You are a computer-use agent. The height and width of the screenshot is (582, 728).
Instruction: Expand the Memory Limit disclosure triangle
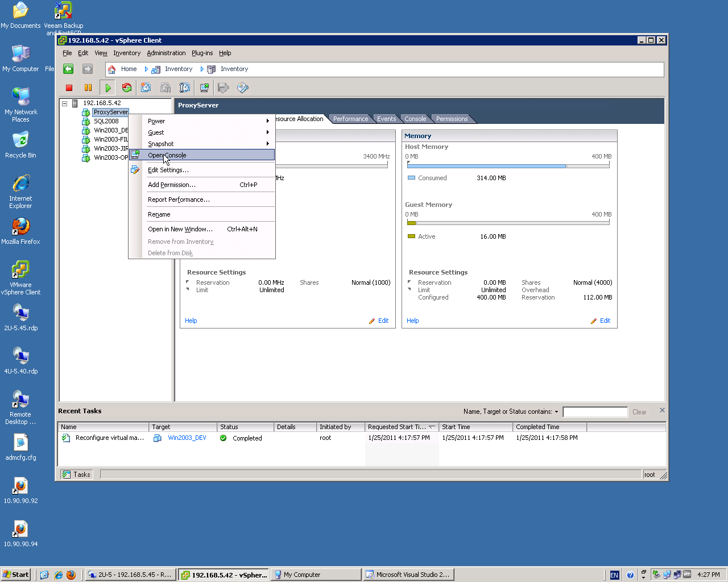(x=409, y=290)
